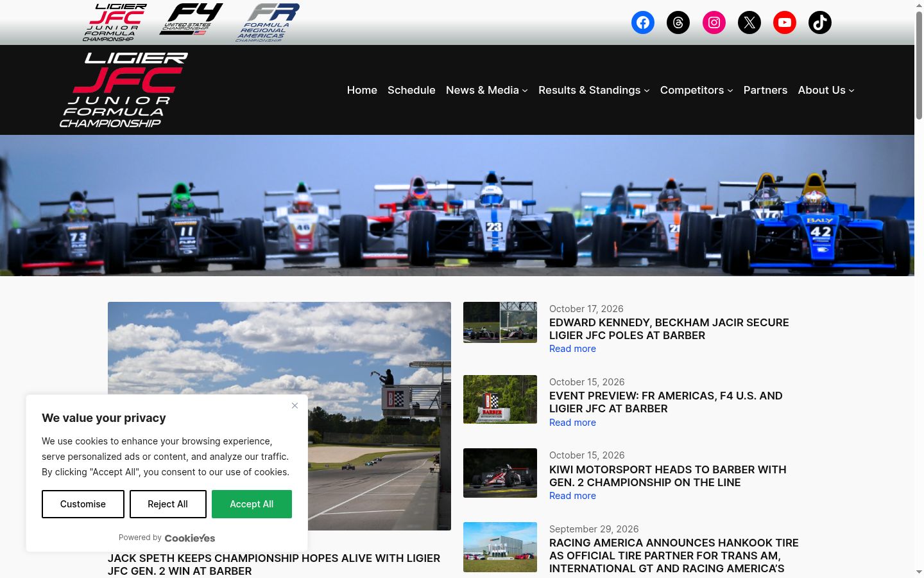The width and height of the screenshot is (924, 578).
Task: Click the large Ligier JFC header logo
Action: (x=124, y=90)
